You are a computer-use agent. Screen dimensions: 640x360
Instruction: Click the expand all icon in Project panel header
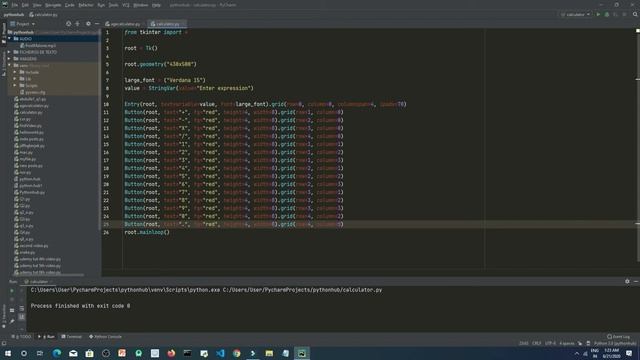78,24
